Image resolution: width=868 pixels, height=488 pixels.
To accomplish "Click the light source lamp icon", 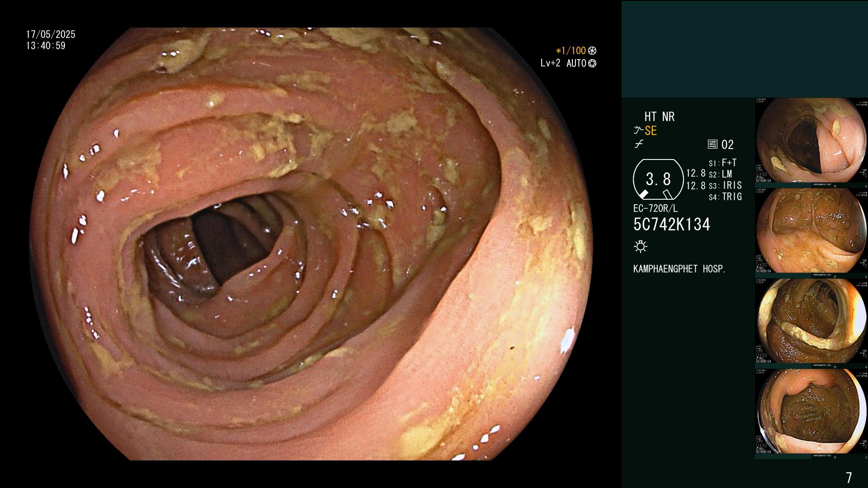I will click(641, 246).
